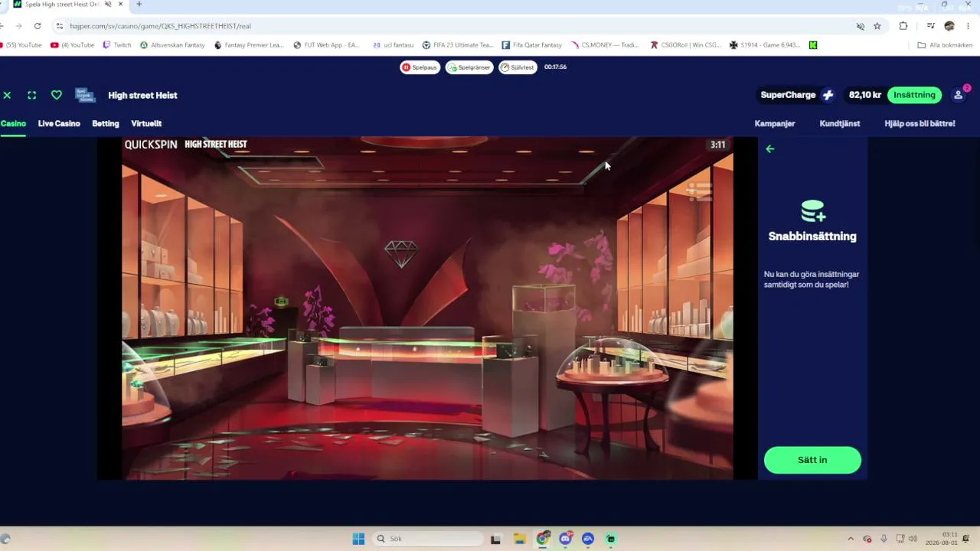Open the taskbar clock and date
980x551 pixels.
click(x=941, y=539)
